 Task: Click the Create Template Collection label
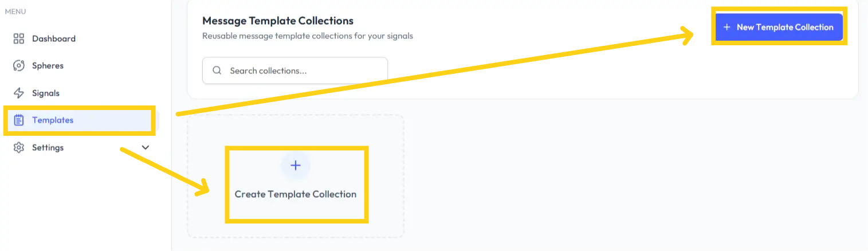point(296,194)
